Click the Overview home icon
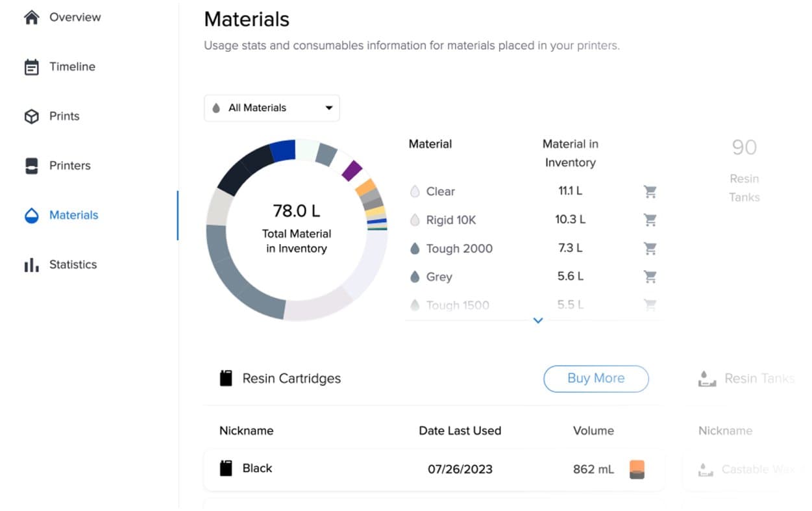This screenshot has height=511, width=812. tap(31, 18)
